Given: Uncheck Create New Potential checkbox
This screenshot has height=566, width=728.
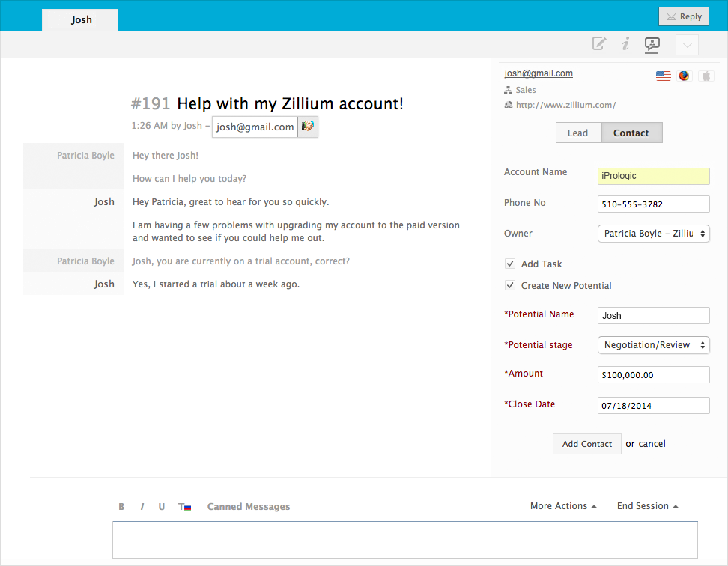Looking at the screenshot, I should 510,285.
